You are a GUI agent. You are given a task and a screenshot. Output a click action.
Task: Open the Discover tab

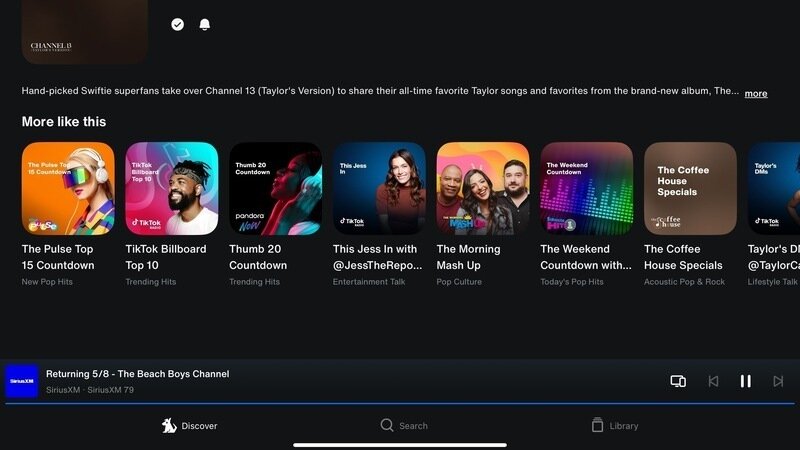pyautogui.click(x=189, y=426)
